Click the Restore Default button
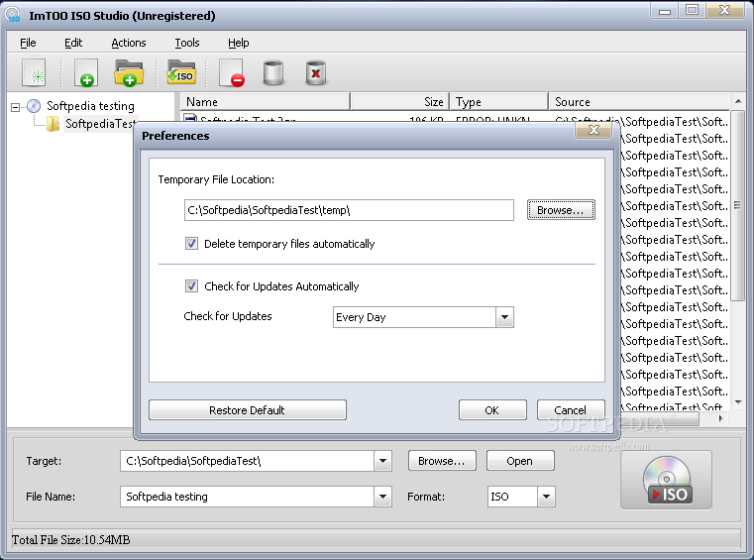754x560 pixels. (x=247, y=410)
